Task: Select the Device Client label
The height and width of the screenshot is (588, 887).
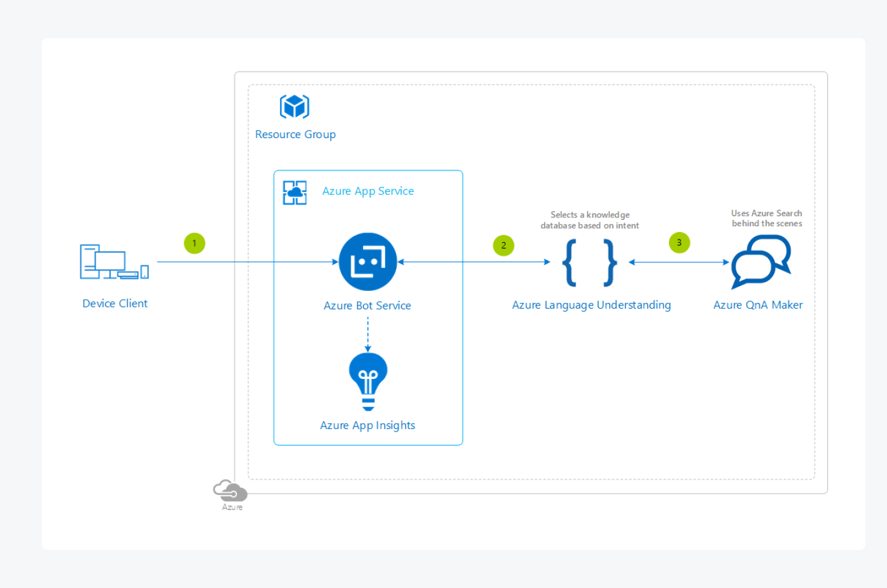Action: pyautogui.click(x=115, y=304)
